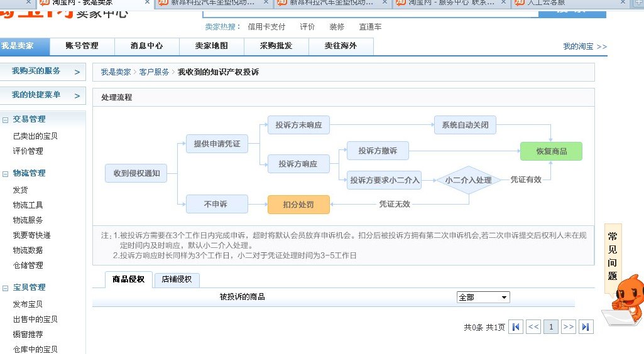Open 信用卡支付 hot search link

point(266,27)
